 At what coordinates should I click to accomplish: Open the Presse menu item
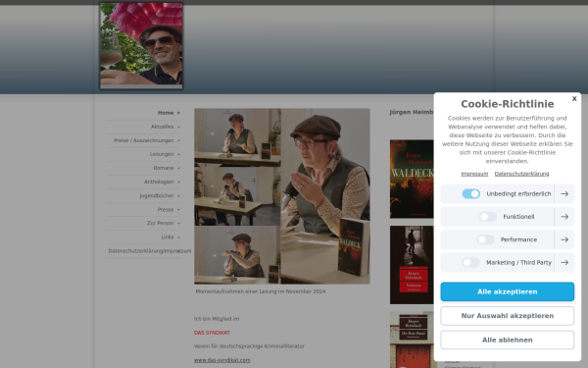coord(166,210)
